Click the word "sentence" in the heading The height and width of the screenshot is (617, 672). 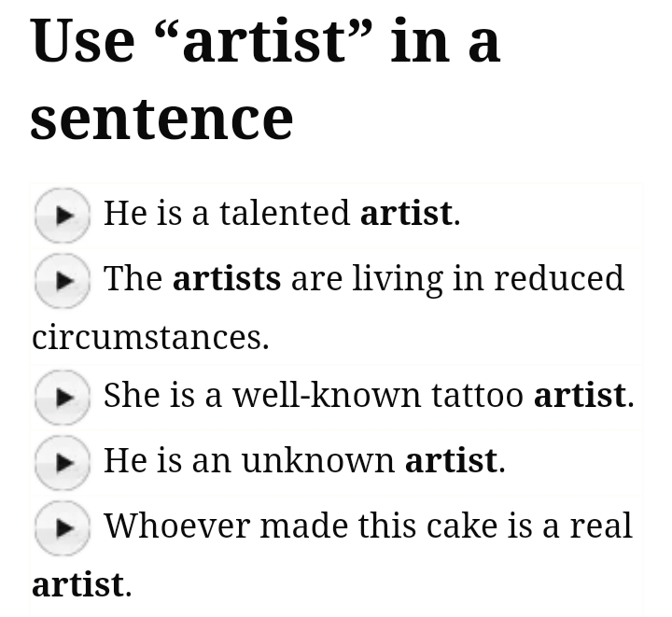click(161, 119)
